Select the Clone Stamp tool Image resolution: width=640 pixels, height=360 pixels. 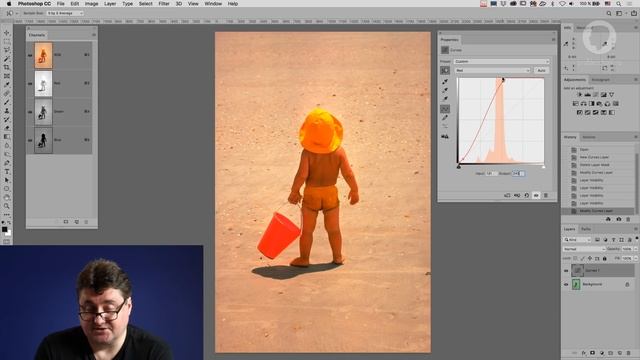[7, 111]
